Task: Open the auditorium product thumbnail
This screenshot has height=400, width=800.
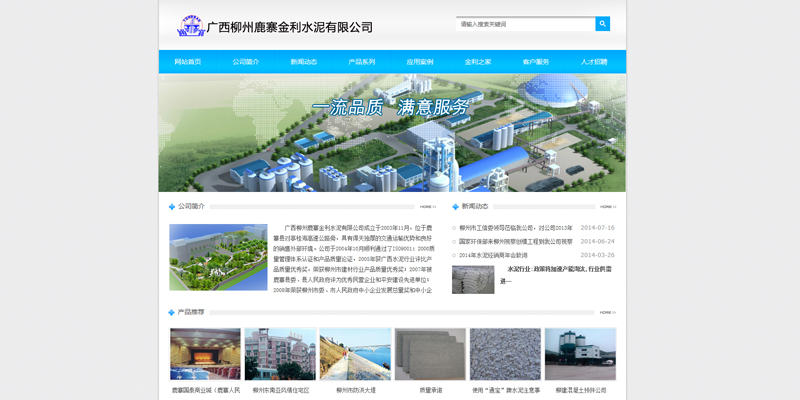Action: pos(205,354)
